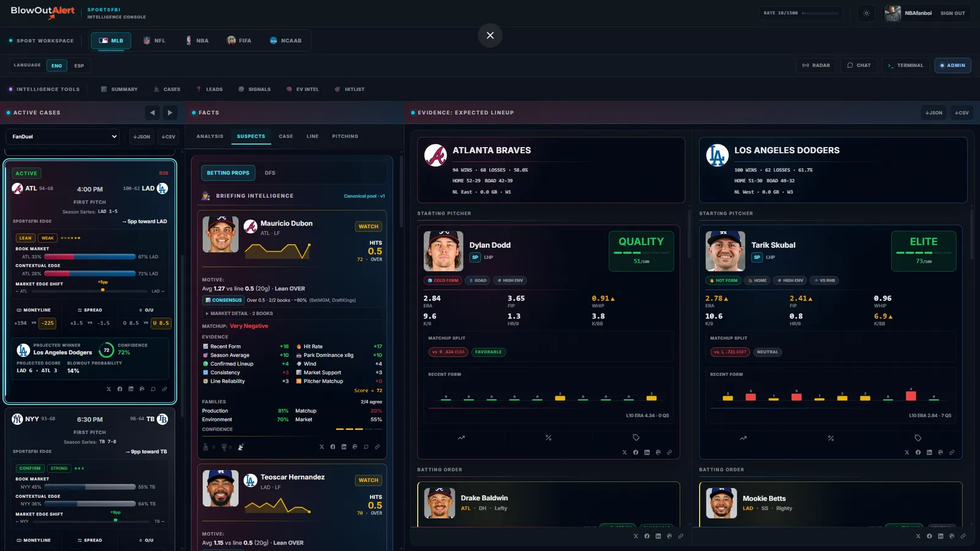Open the NFL sport workspace

click(x=154, y=40)
